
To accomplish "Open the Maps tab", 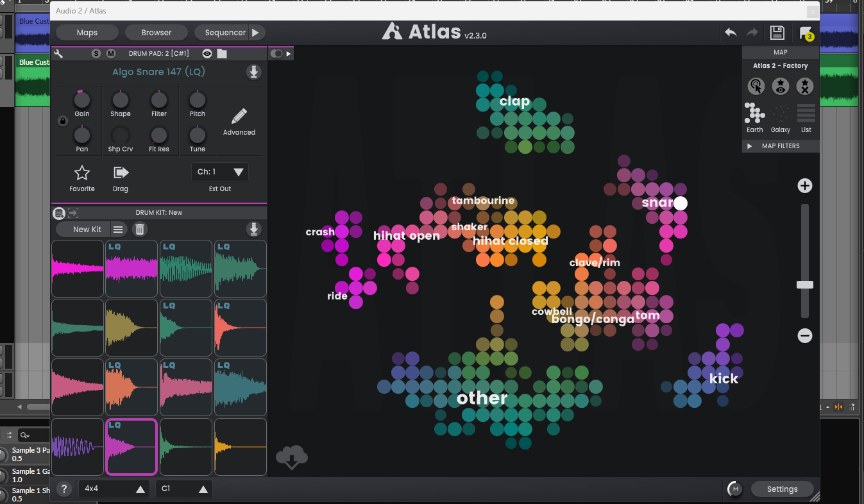I will pyautogui.click(x=87, y=33).
